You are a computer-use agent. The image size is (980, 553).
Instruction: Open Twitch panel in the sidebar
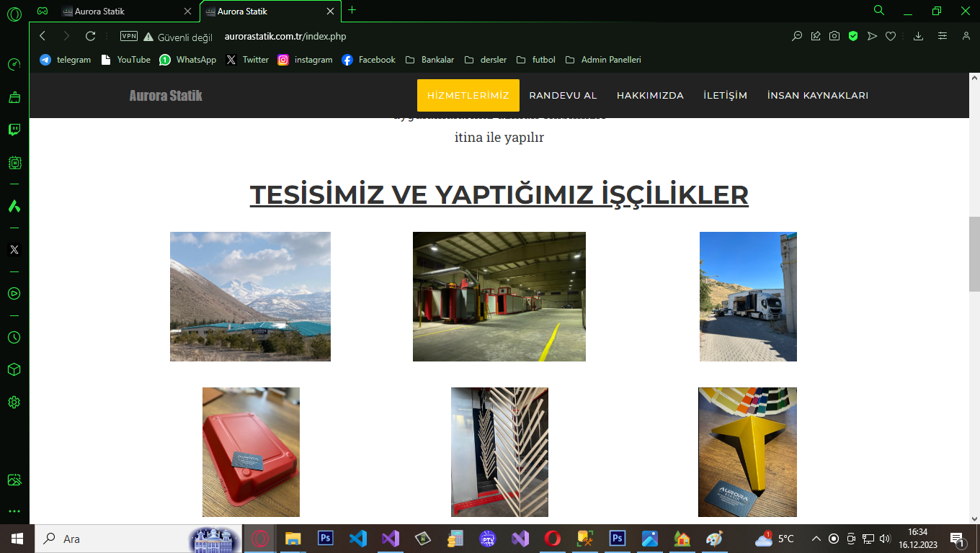pyautogui.click(x=14, y=130)
